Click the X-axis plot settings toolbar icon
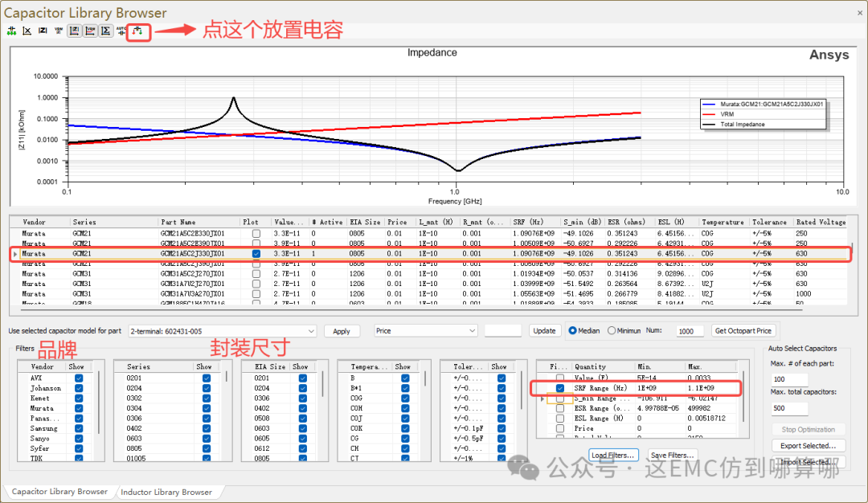Viewport: 868px width, 503px height. (x=27, y=31)
